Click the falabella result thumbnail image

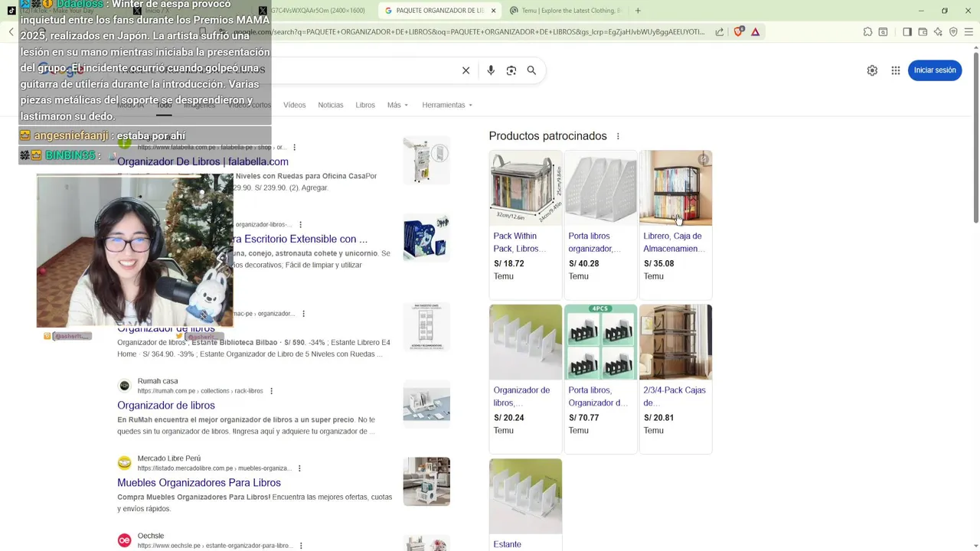click(x=426, y=160)
